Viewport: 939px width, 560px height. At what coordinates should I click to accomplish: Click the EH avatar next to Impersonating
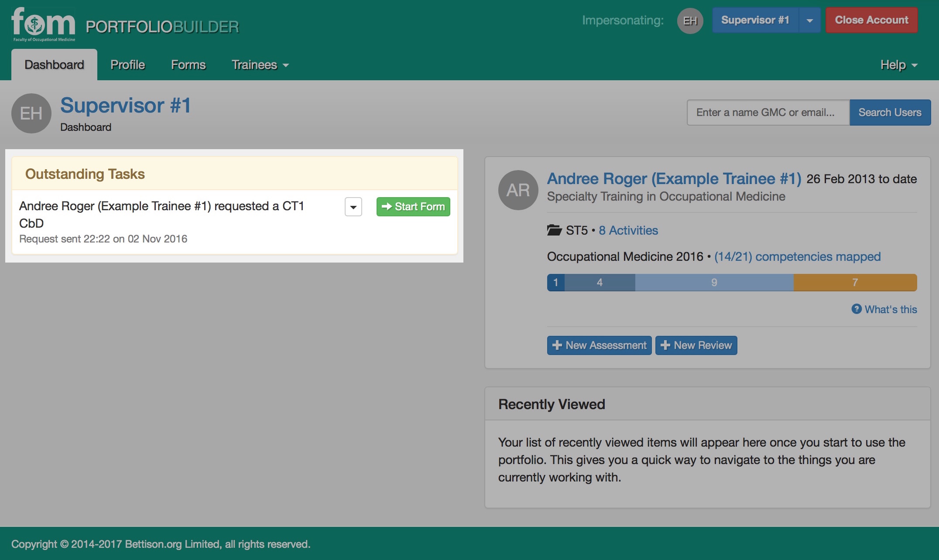(x=690, y=20)
